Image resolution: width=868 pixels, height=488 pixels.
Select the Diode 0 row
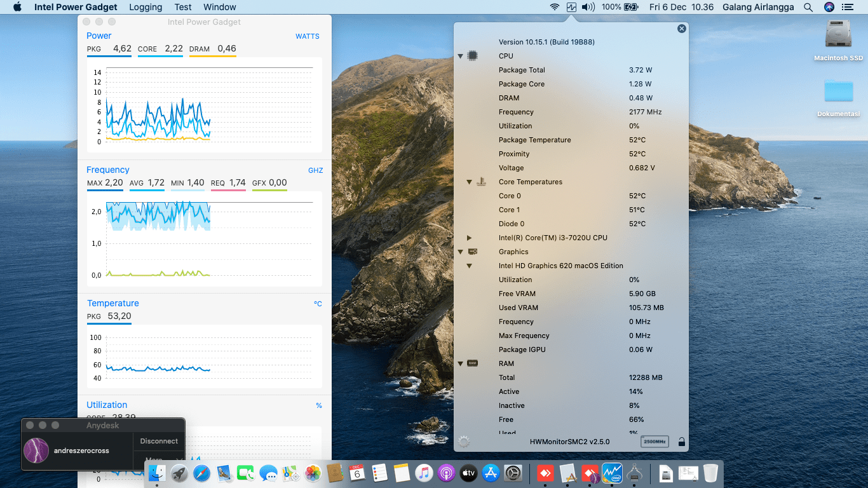(x=571, y=224)
